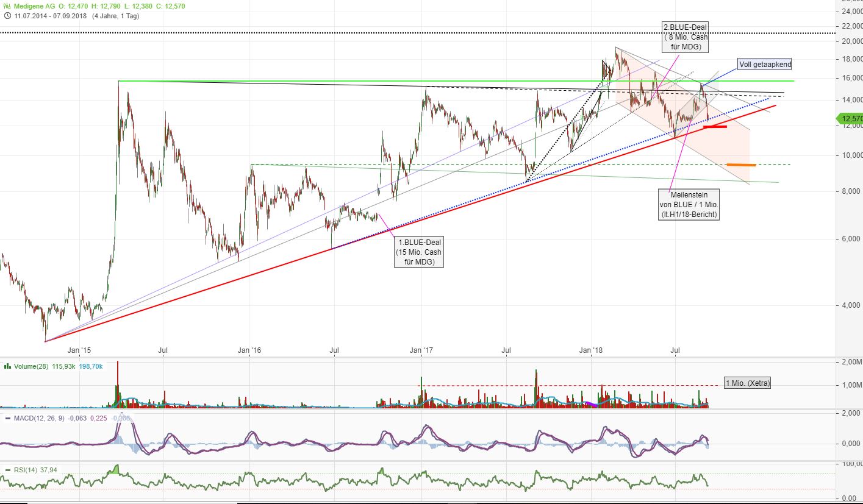863x504 pixels.
Task: Select the 'Voll getaapkend' annotation box
Action: 765,64
